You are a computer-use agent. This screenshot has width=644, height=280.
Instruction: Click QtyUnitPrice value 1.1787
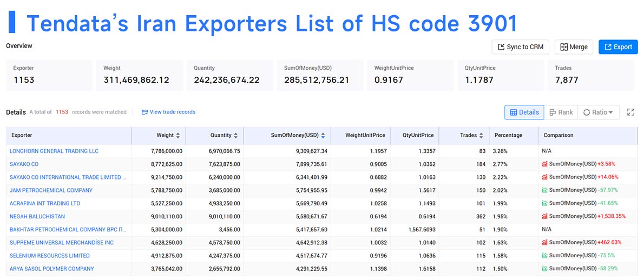coord(479,81)
